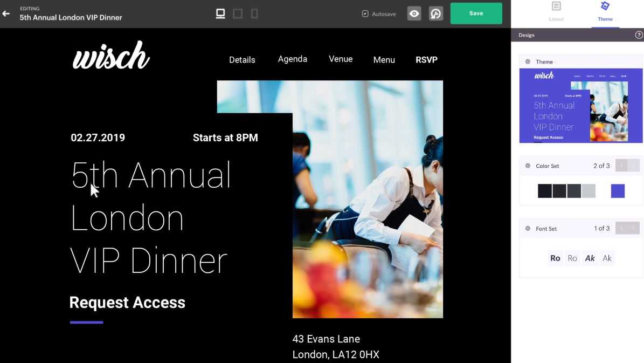Toggle the Autosave checkbox
Viewport: 644px width, 363px height.
(365, 13)
